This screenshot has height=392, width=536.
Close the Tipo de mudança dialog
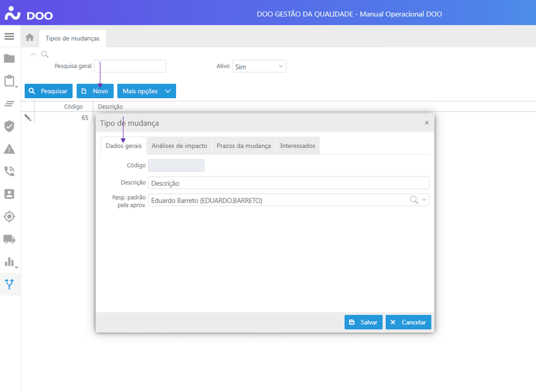point(427,123)
